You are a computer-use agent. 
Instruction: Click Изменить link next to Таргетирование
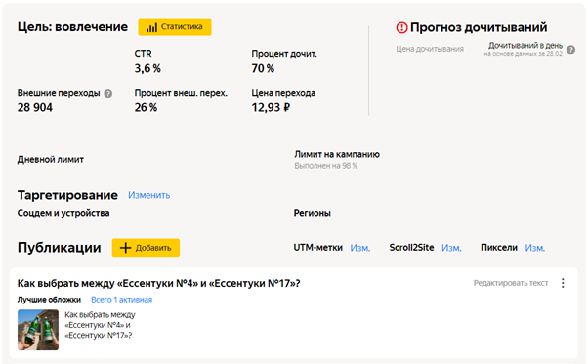click(x=148, y=195)
